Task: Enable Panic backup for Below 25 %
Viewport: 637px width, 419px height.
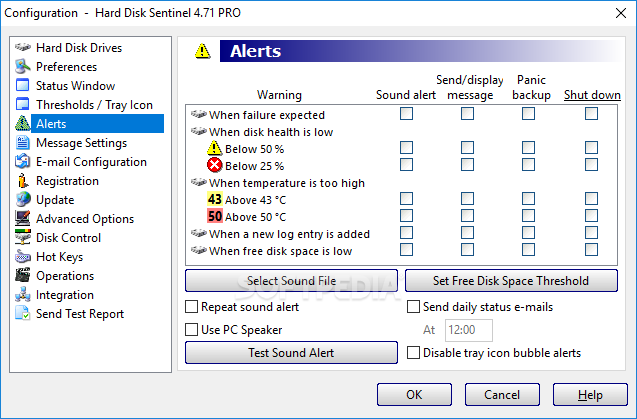Action: (x=528, y=165)
